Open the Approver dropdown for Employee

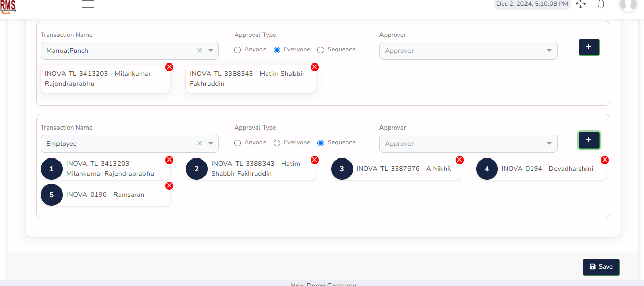(468, 144)
